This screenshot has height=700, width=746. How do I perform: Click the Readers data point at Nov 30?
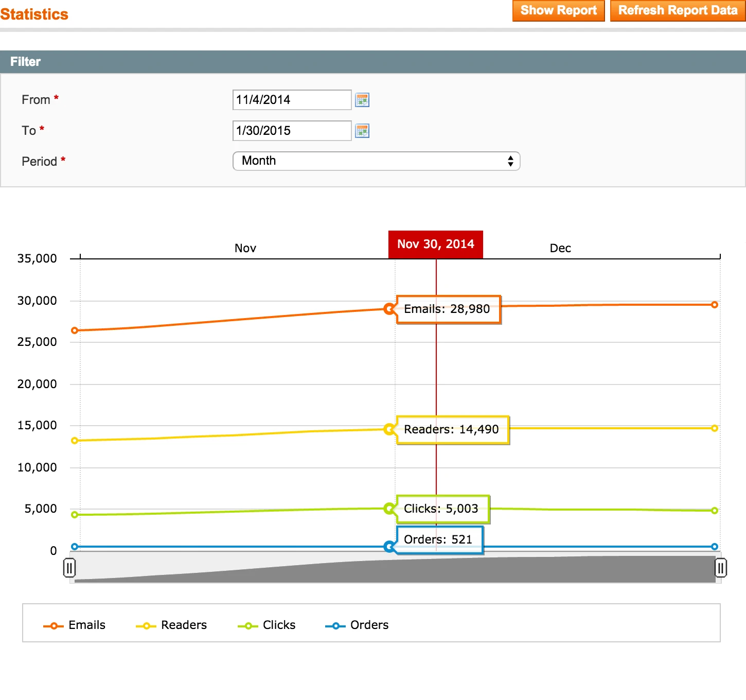(389, 429)
